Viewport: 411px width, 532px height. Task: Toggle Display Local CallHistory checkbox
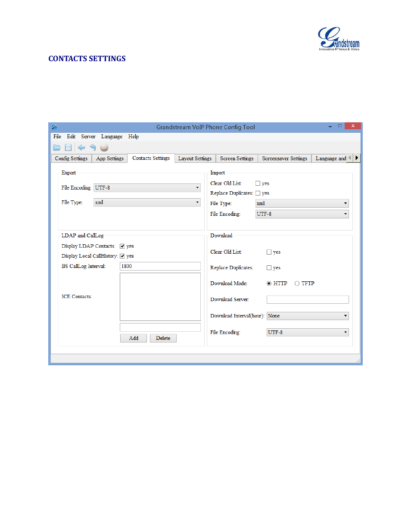coord(122,256)
